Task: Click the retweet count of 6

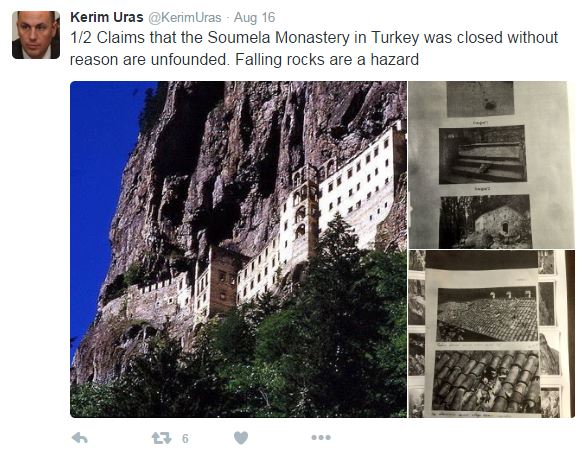Action: point(185,438)
